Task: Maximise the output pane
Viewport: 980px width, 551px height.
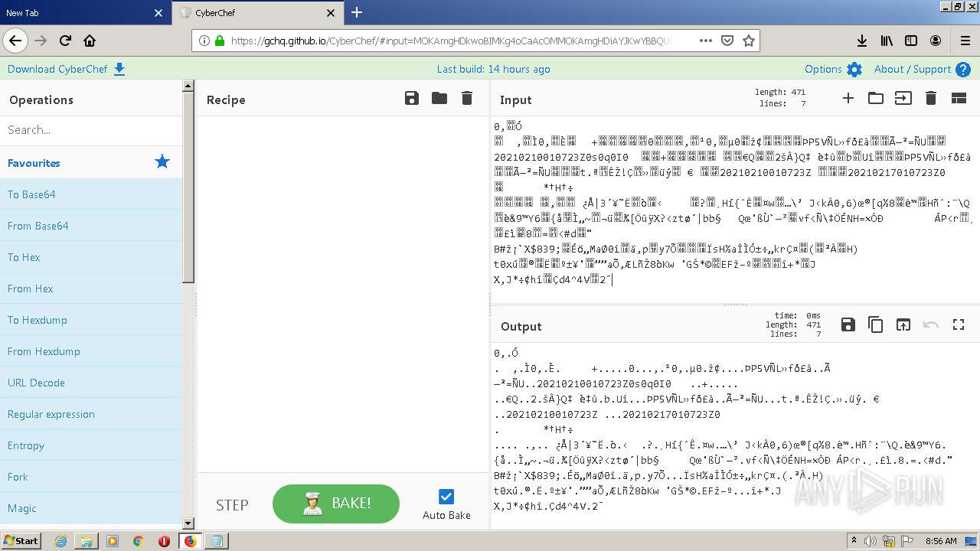Action: (959, 324)
